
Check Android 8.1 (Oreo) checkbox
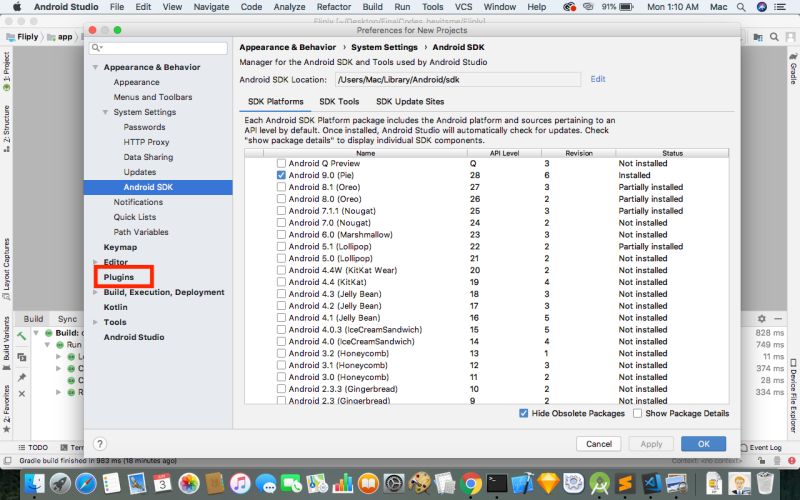(281, 187)
